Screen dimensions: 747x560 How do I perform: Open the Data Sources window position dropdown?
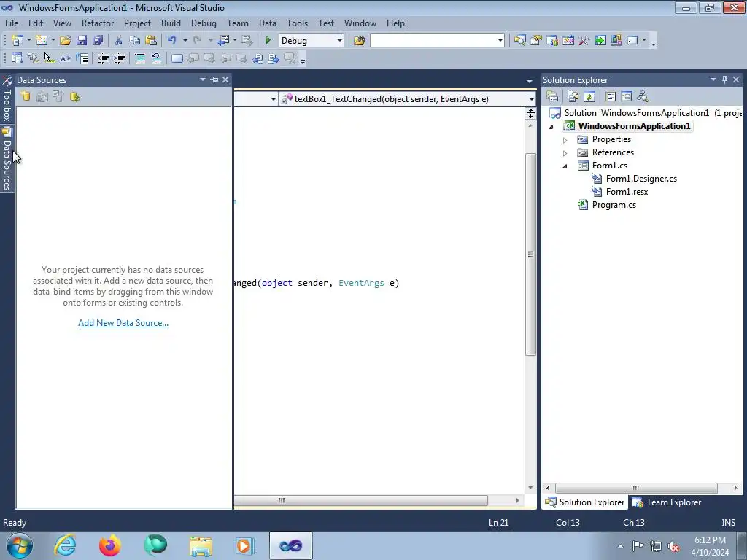(203, 79)
